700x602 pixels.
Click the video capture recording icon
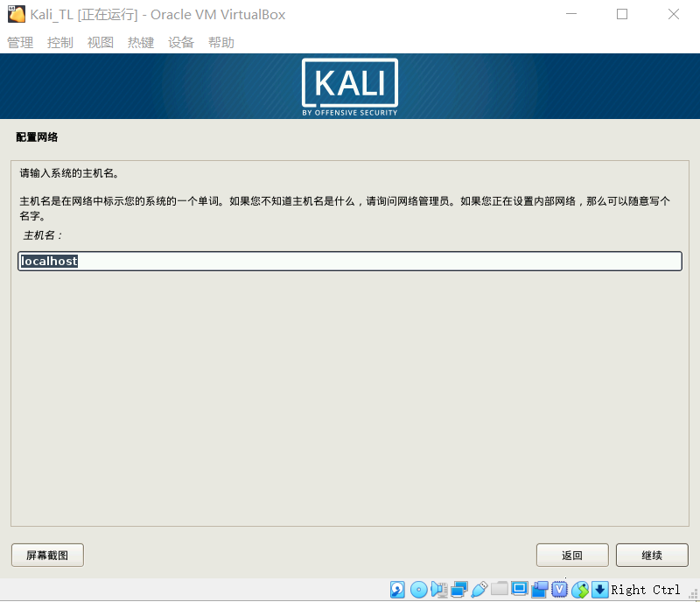pyautogui.click(x=539, y=590)
